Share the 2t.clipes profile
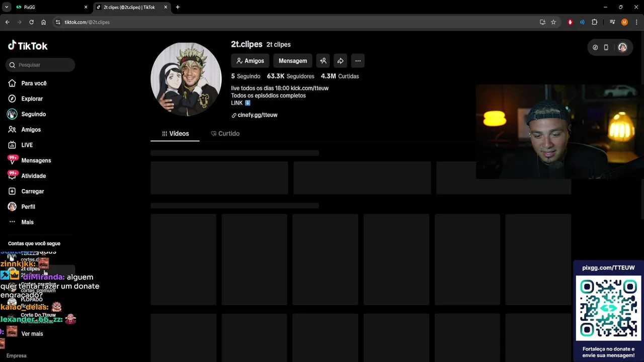The image size is (644, 362). [340, 61]
